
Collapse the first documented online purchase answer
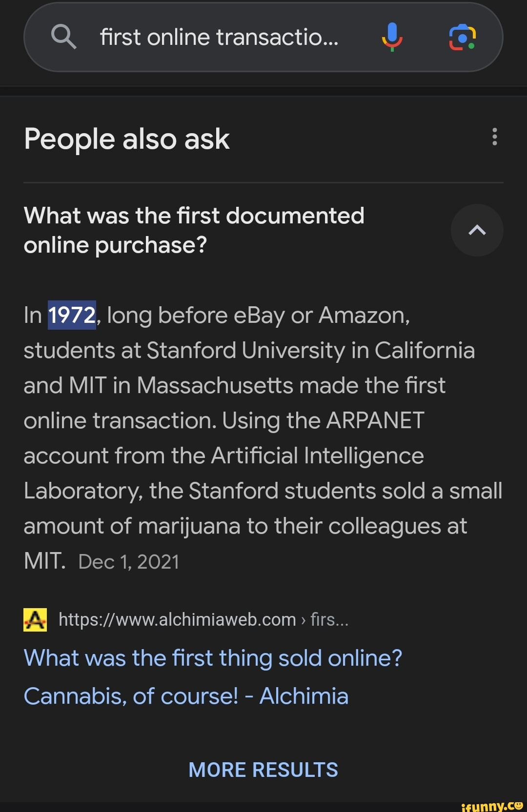[477, 230]
